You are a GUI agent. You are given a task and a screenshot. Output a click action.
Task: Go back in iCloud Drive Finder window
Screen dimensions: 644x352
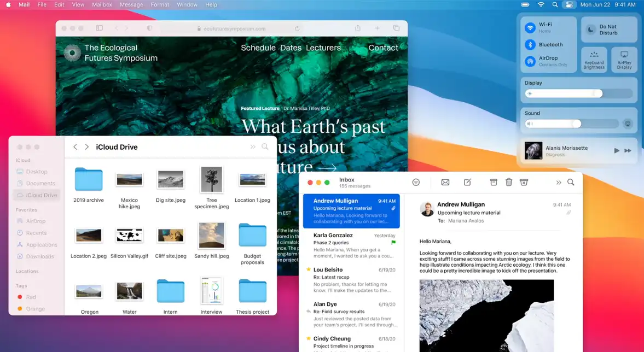[75, 147]
